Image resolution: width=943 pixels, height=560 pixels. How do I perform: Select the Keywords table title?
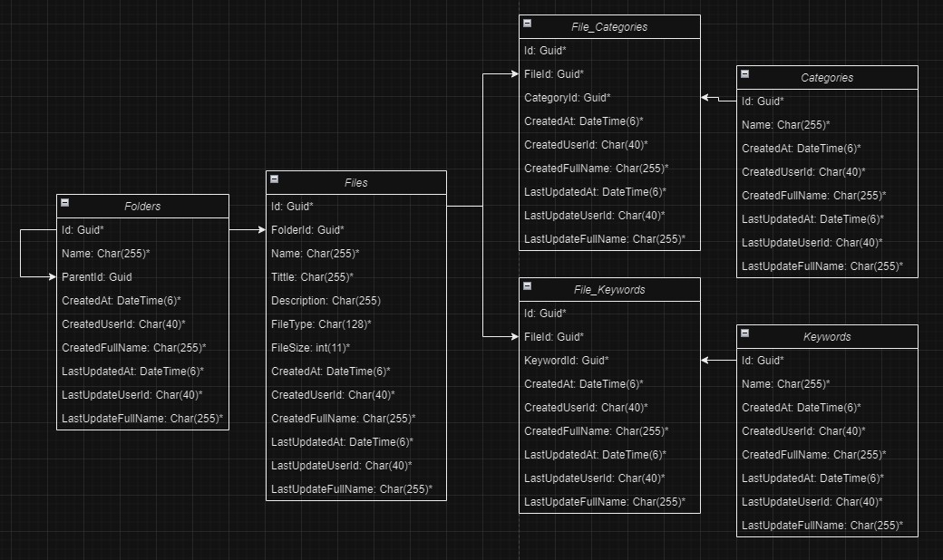point(827,337)
